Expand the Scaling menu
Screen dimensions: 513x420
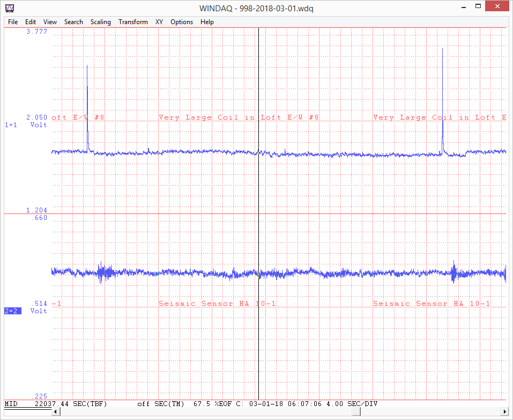(100, 22)
